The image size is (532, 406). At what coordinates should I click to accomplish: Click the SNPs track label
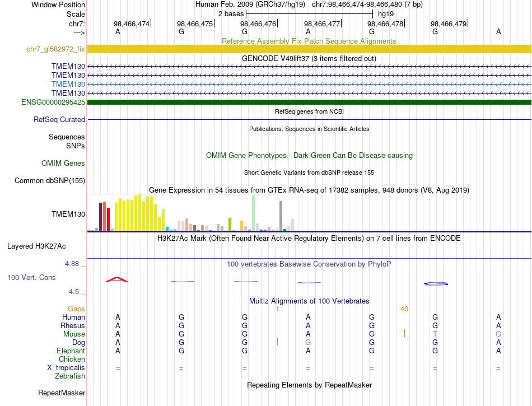coord(76,146)
